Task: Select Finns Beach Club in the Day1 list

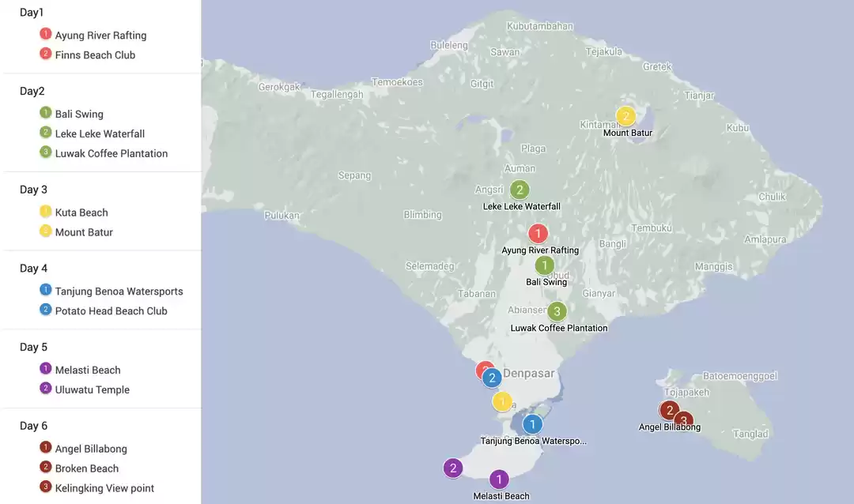Action: pyautogui.click(x=95, y=55)
